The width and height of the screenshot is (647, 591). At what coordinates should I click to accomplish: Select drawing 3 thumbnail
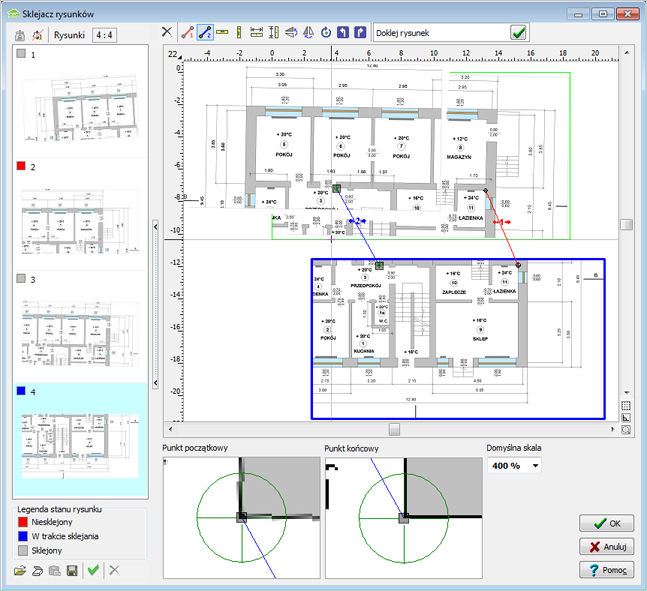point(80,333)
